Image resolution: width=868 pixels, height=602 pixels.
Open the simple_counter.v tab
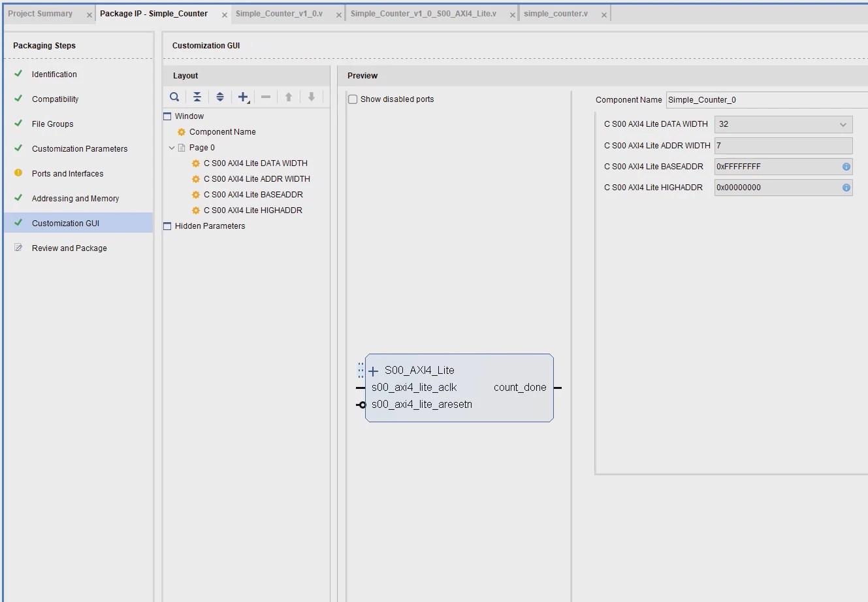pos(556,14)
